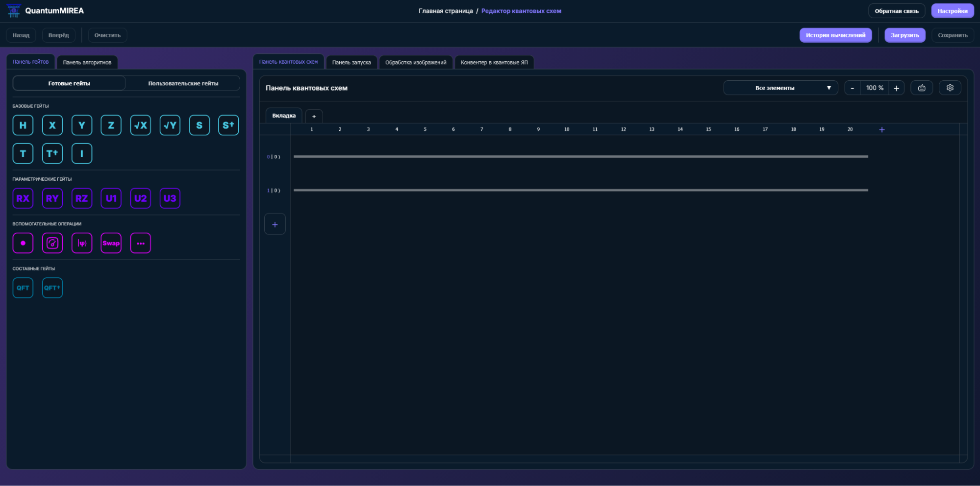
Task: Switch to Готовые гейты
Action: 69,83
